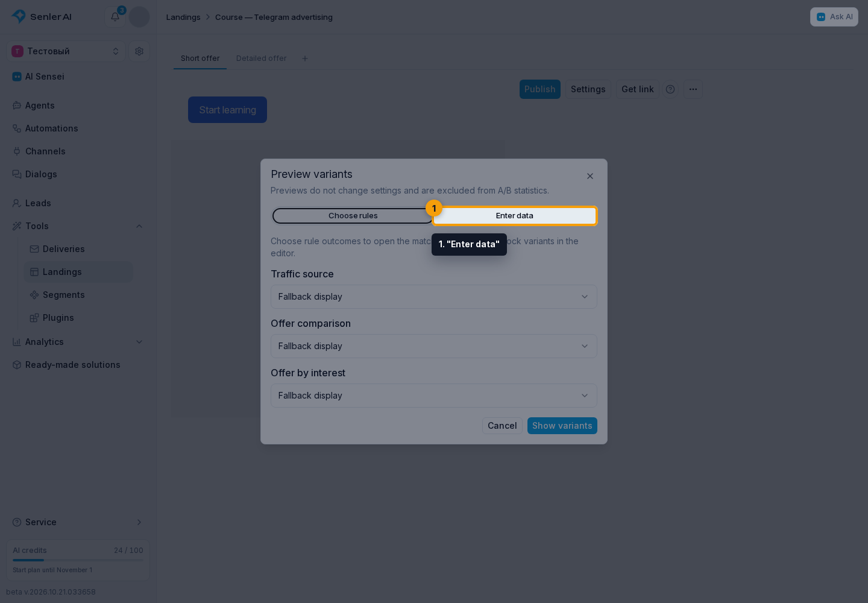Click the Start learning button

[227, 110]
